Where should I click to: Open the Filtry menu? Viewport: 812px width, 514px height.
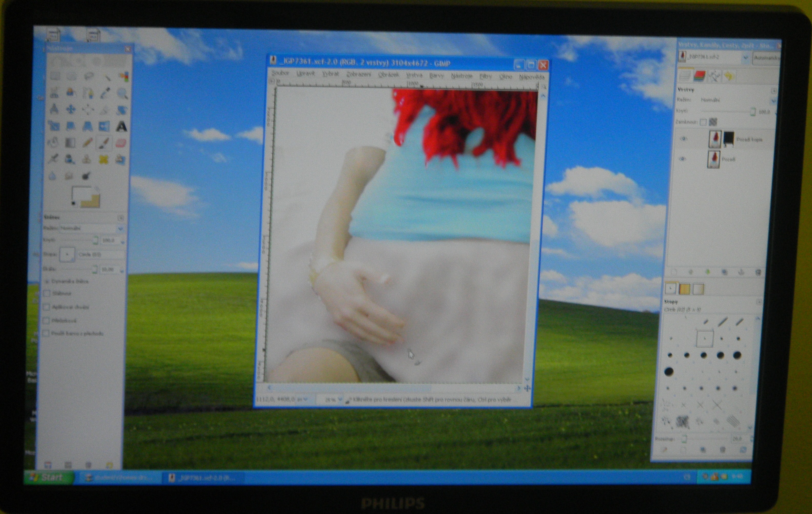(x=486, y=77)
